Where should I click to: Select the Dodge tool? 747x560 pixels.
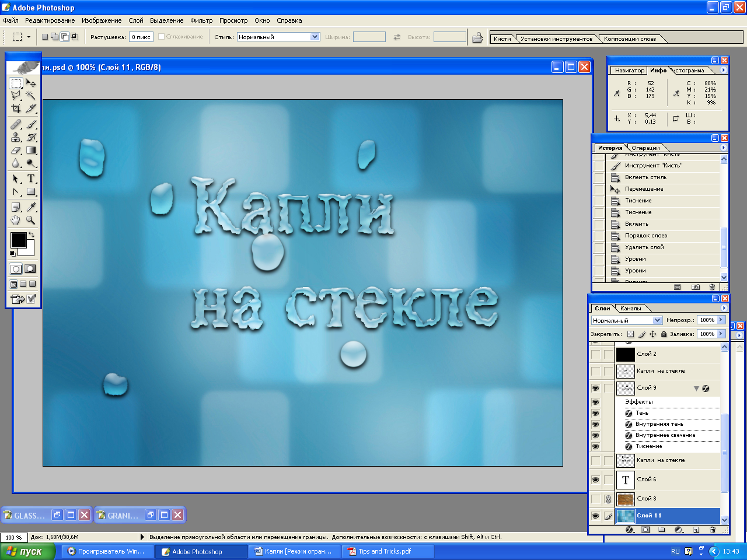click(31, 163)
